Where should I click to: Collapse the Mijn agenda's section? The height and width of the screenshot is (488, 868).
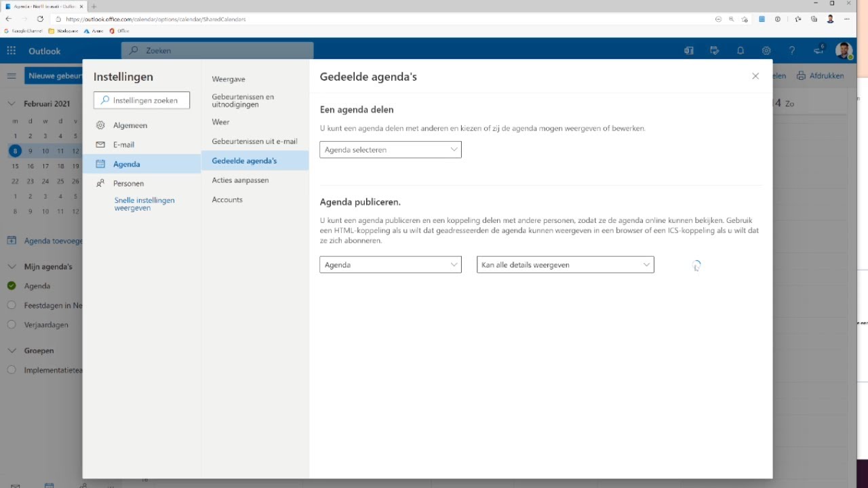pos(12,266)
